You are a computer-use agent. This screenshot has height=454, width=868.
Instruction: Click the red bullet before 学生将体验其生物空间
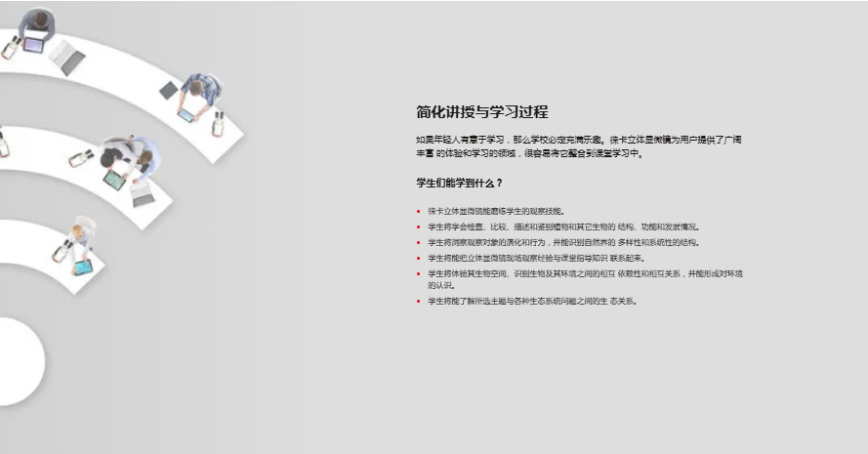[418, 274]
